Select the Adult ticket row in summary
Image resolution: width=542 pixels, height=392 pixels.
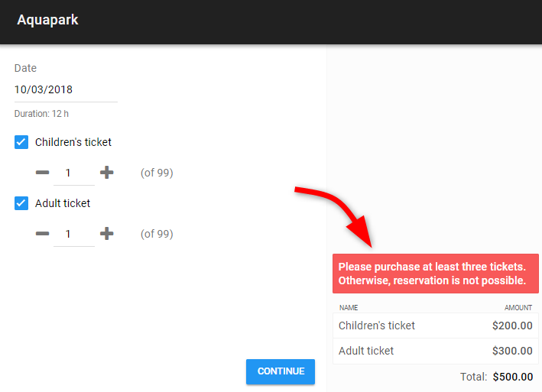coord(436,351)
